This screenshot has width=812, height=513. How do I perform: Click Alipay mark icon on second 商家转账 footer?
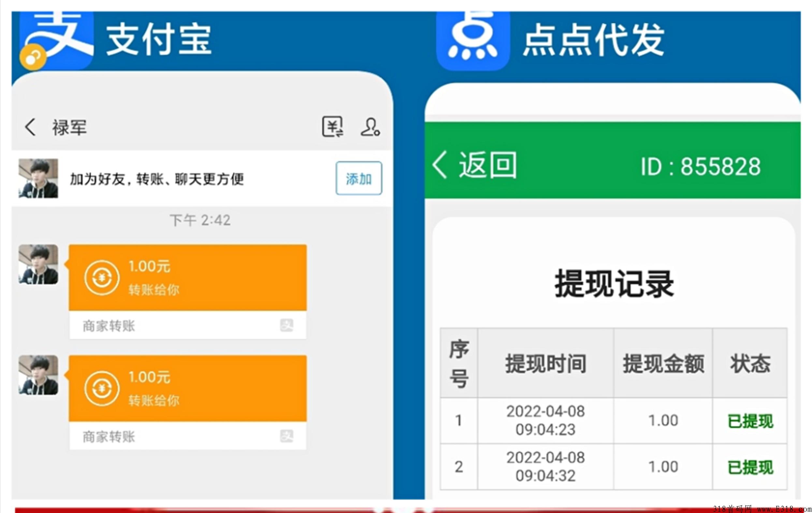[x=287, y=436]
